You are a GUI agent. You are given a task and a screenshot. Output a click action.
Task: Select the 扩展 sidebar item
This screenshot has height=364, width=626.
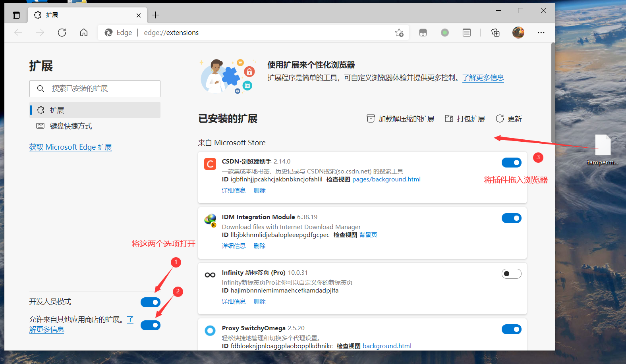point(95,110)
